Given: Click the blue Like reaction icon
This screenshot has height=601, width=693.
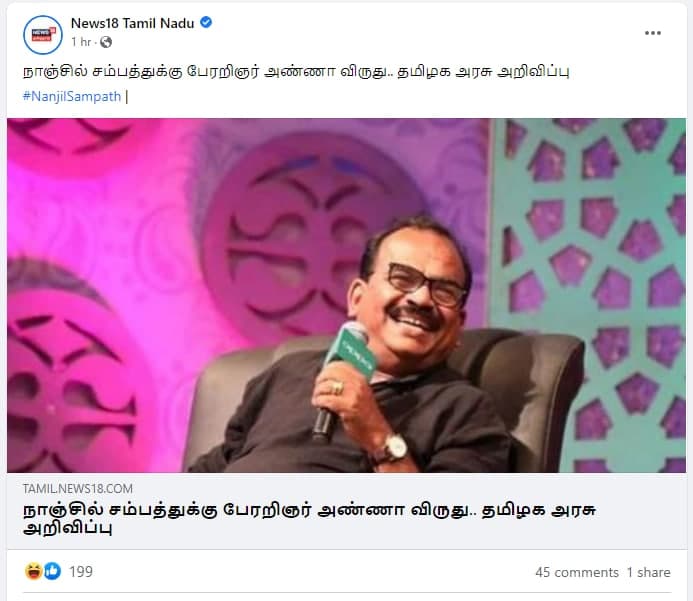Looking at the screenshot, I should coord(52,571).
